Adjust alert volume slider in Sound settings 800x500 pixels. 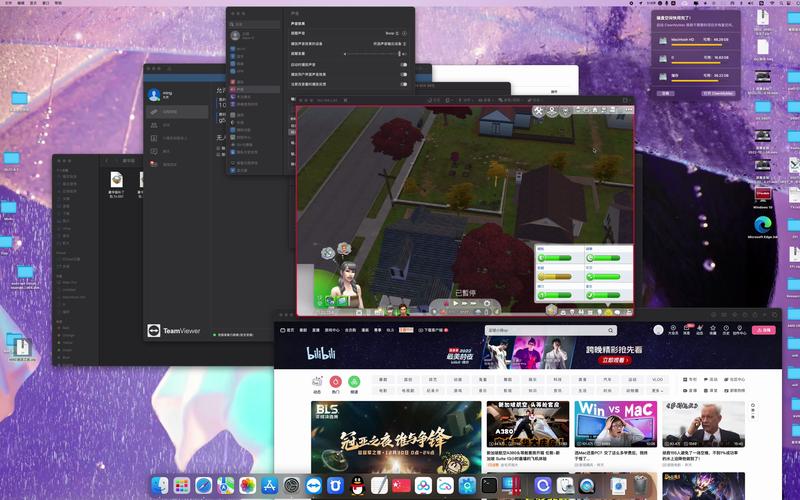coord(372,54)
